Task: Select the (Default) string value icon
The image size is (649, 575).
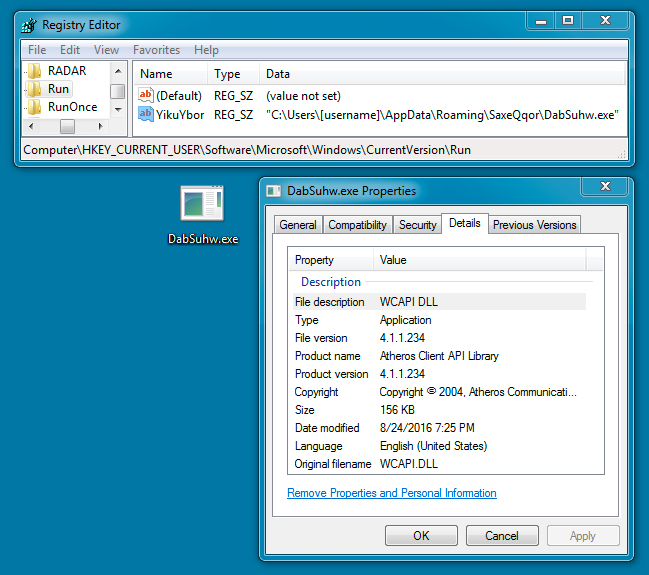Action: click(x=146, y=96)
